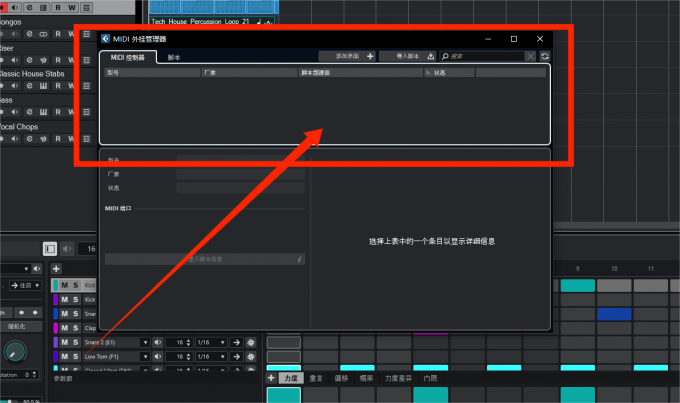Sort by the 状态 column header
The image size is (680, 403).
449,72
